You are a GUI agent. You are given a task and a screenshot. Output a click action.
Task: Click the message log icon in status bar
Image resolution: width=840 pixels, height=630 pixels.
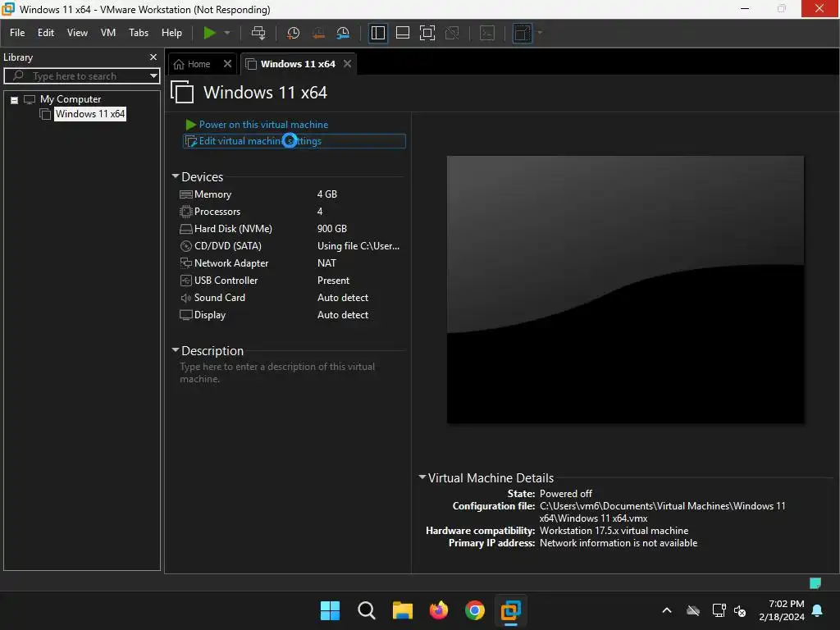pos(815,583)
